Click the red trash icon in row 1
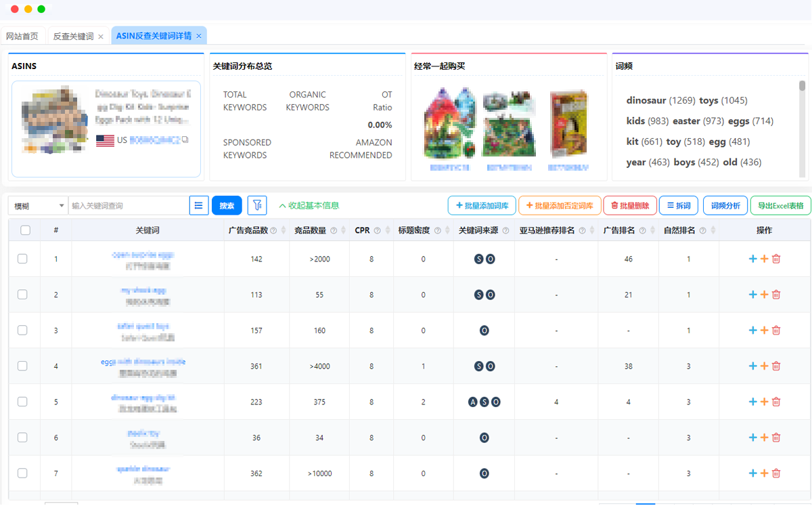 coord(776,259)
